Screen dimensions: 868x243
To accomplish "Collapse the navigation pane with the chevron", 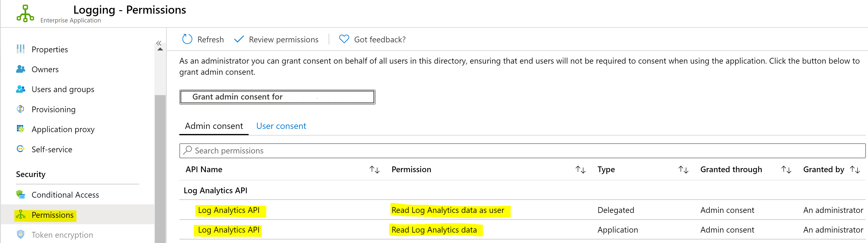I will click(x=159, y=43).
